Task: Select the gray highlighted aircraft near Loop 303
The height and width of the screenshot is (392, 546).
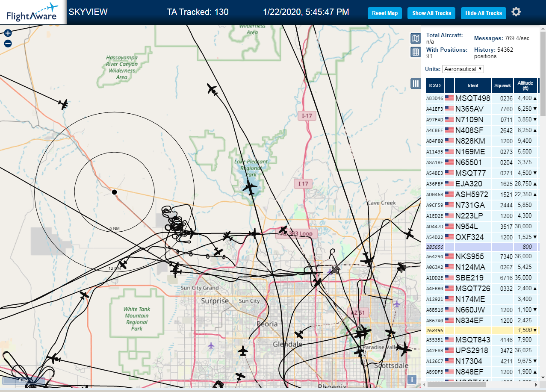Action: [335, 269]
